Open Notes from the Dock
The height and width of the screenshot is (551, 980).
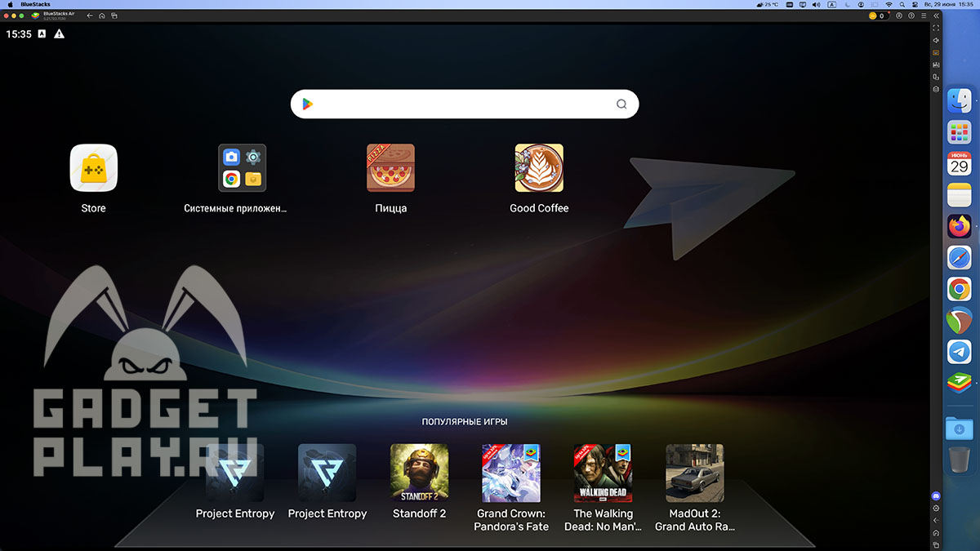[x=959, y=195]
